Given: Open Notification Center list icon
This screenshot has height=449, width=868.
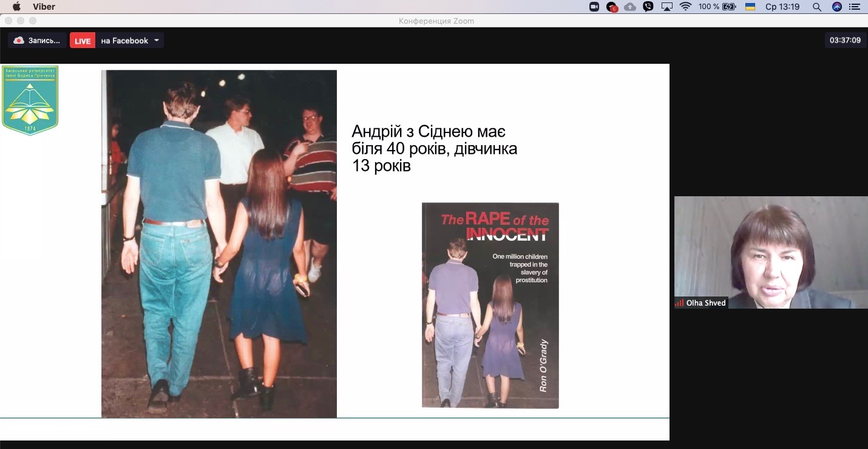Looking at the screenshot, I should click(x=855, y=7).
